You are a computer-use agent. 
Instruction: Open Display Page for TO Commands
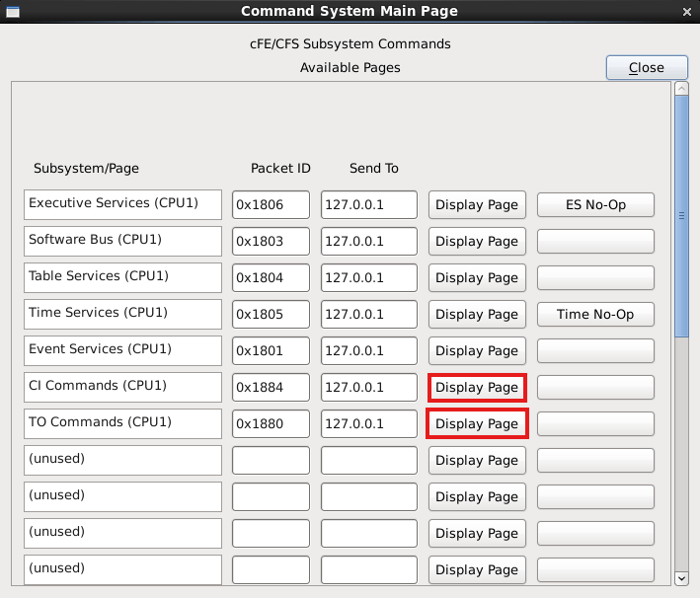point(477,424)
